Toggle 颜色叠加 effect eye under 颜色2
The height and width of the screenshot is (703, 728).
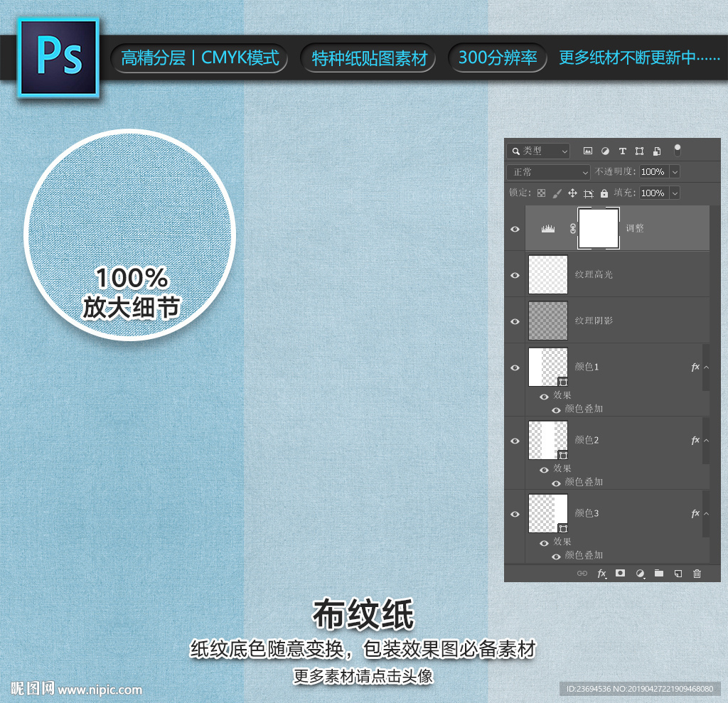(x=556, y=483)
